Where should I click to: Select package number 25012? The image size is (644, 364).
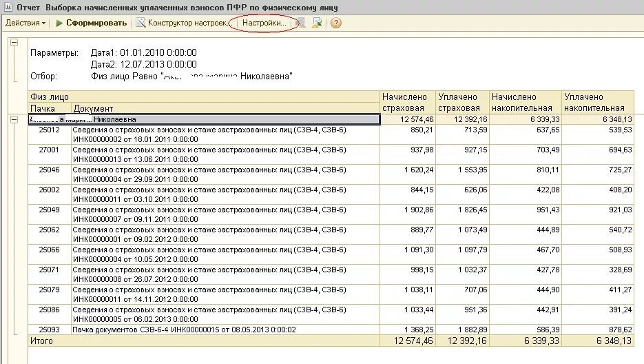tap(50, 130)
